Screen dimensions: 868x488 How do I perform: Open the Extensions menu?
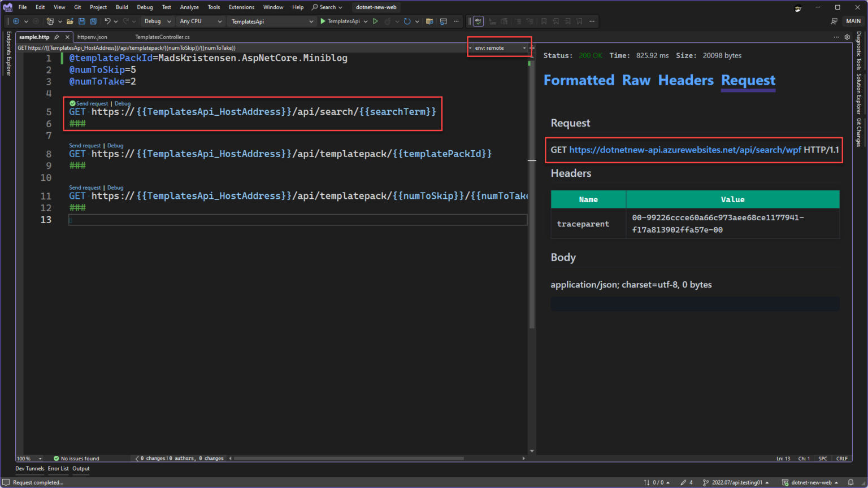point(241,7)
